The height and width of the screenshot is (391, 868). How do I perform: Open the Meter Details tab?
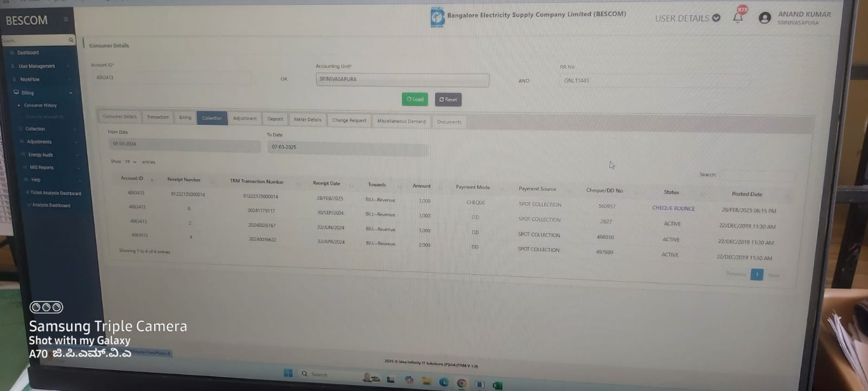pyautogui.click(x=308, y=119)
